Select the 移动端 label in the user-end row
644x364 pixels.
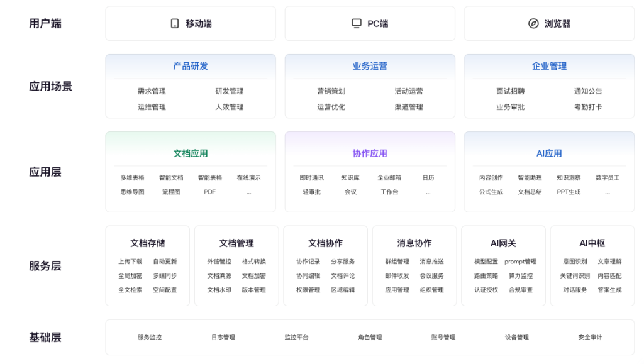(199, 24)
